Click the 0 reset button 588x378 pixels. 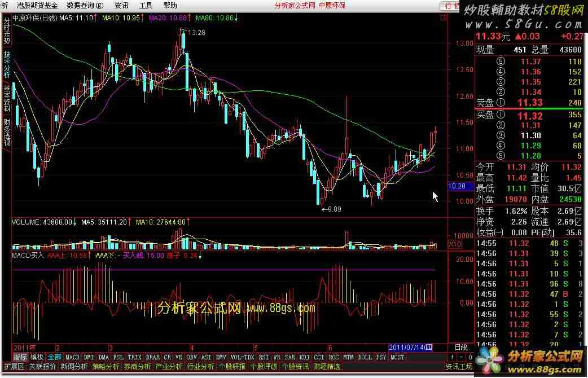470,357
